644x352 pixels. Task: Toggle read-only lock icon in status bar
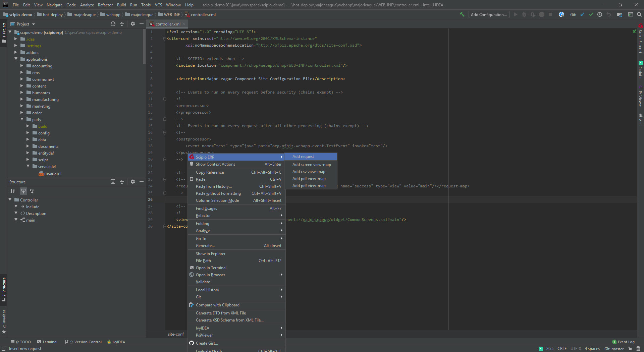630,349
